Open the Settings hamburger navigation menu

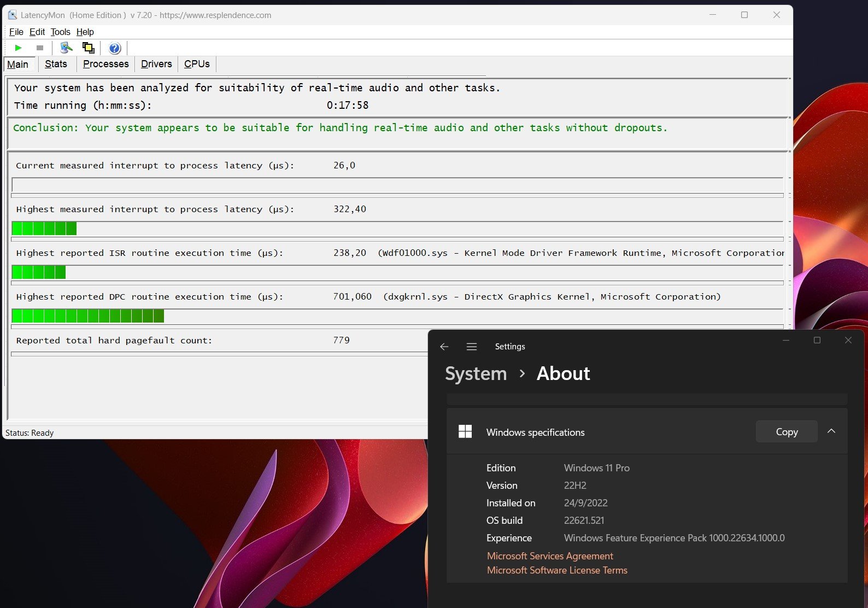click(x=472, y=347)
